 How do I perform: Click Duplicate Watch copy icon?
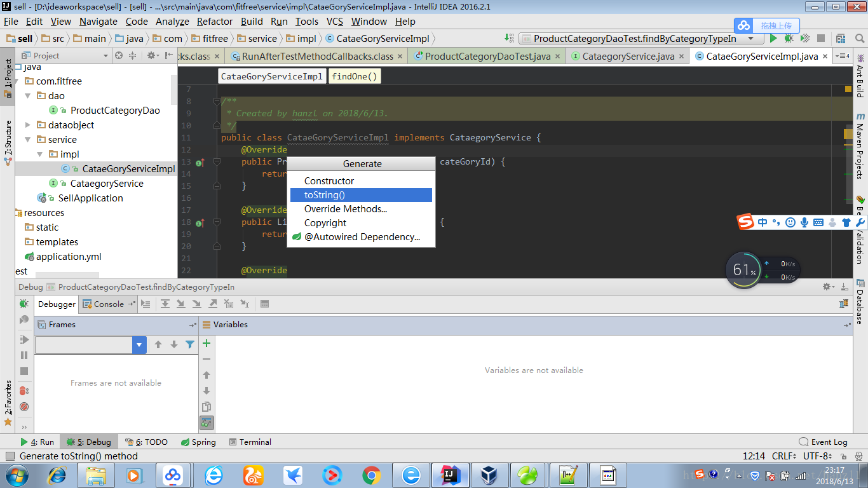pyautogui.click(x=207, y=407)
